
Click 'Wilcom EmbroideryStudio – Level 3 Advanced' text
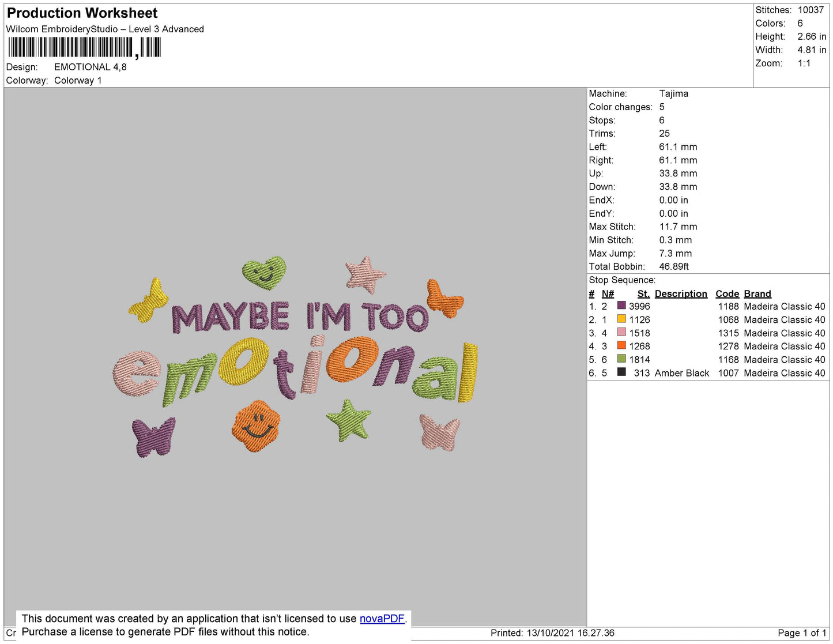tap(105, 29)
